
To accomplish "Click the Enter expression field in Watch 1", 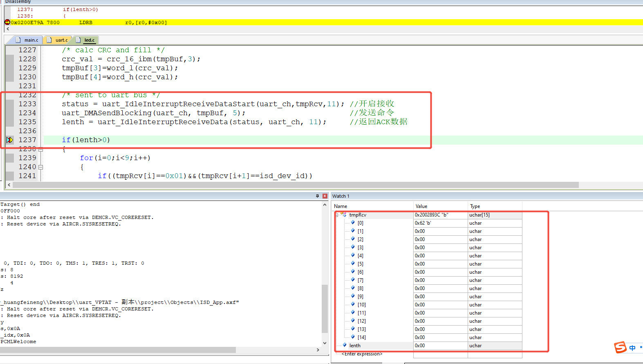I will 362,354.
